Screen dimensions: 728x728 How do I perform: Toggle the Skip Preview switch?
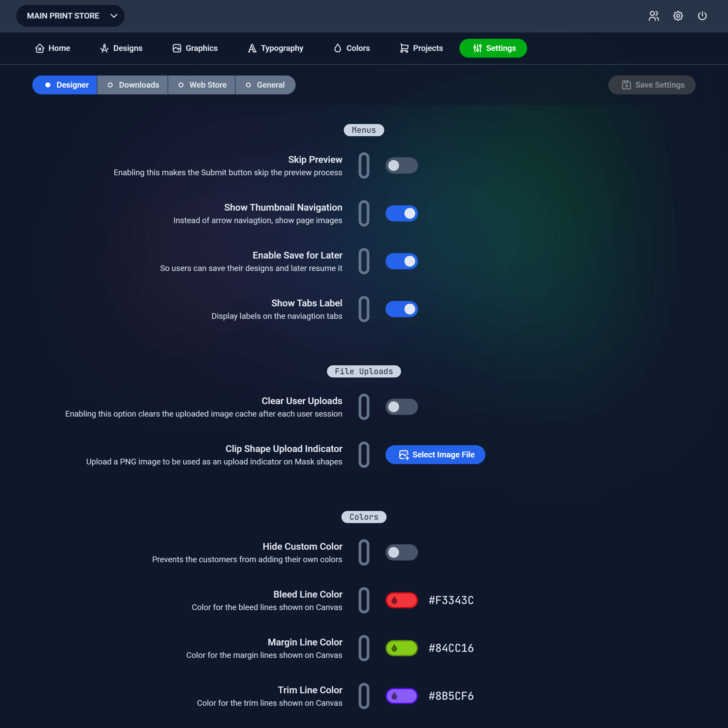(401, 165)
